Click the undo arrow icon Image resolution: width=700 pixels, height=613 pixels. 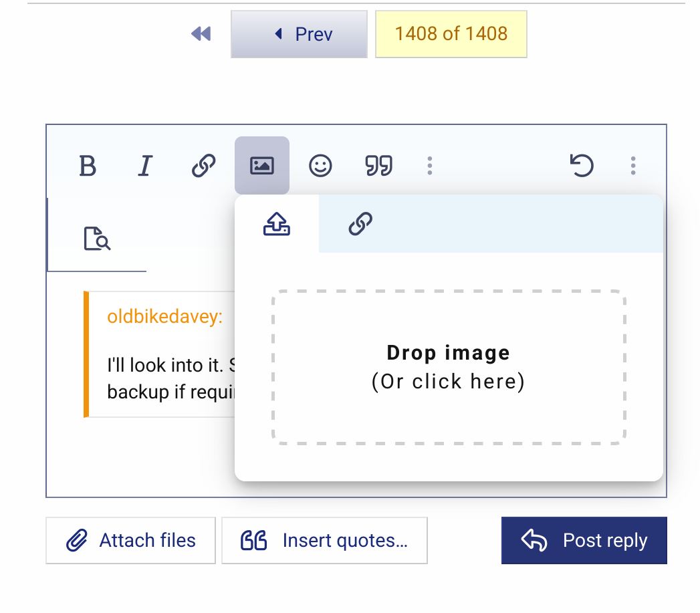tap(582, 166)
